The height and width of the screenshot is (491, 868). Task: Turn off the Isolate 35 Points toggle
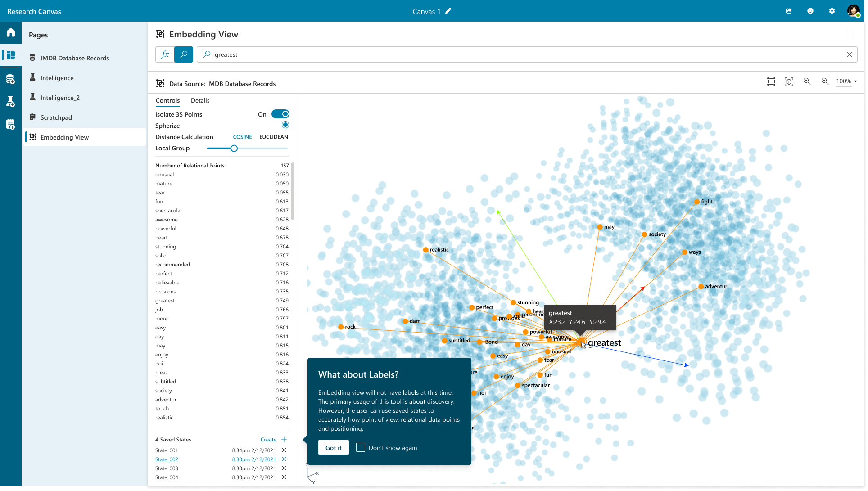tap(280, 114)
